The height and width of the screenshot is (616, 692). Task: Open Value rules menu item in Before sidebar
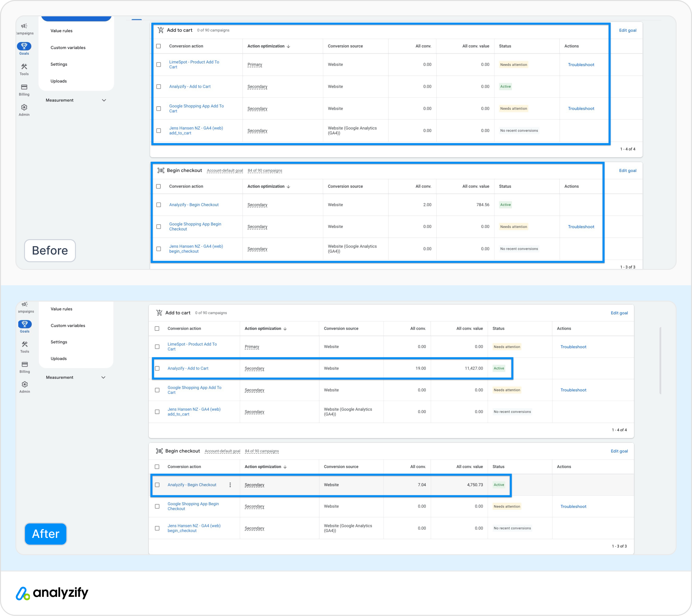click(x=61, y=31)
